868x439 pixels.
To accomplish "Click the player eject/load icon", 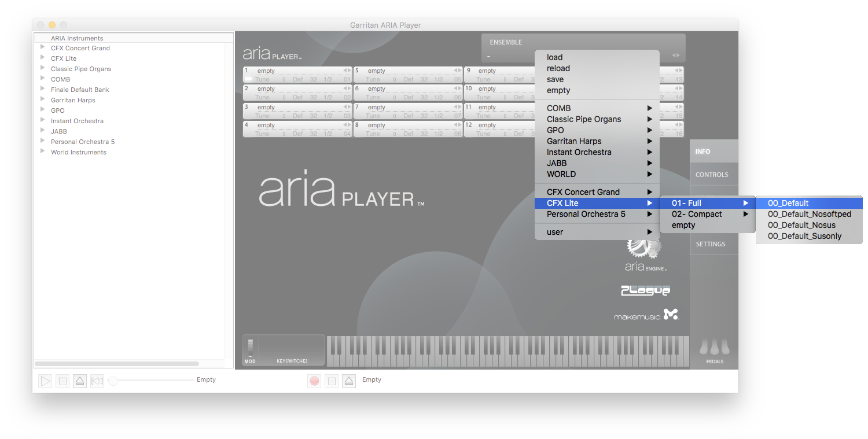I will click(80, 381).
